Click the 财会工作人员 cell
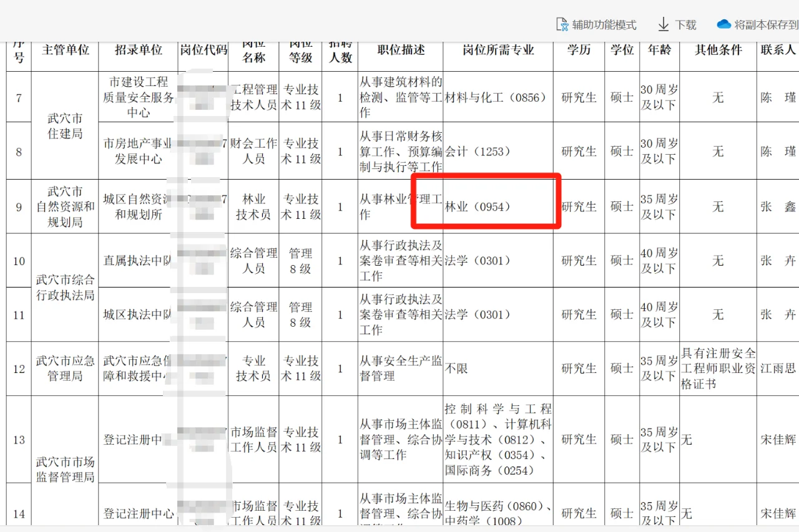The image size is (799, 532). point(253,151)
